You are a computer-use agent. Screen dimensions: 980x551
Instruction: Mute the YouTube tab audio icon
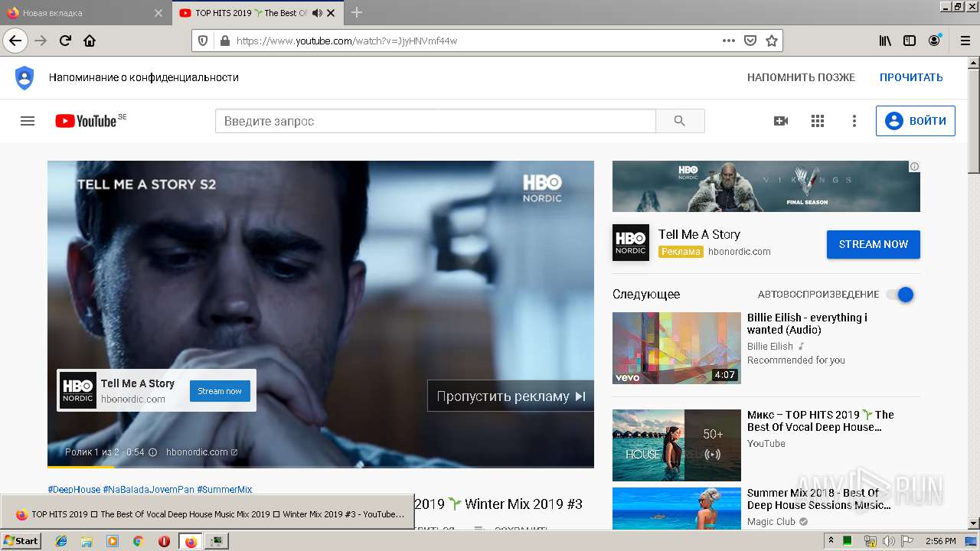[317, 13]
